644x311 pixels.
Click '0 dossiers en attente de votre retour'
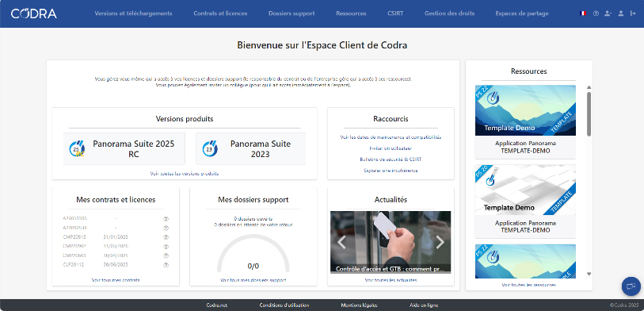tap(253, 225)
